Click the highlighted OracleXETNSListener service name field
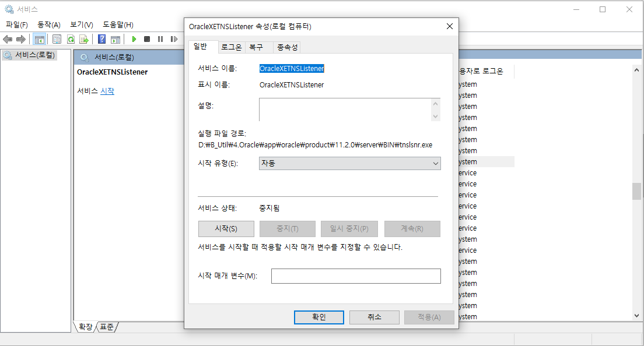644x346 pixels. tap(292, 69)
